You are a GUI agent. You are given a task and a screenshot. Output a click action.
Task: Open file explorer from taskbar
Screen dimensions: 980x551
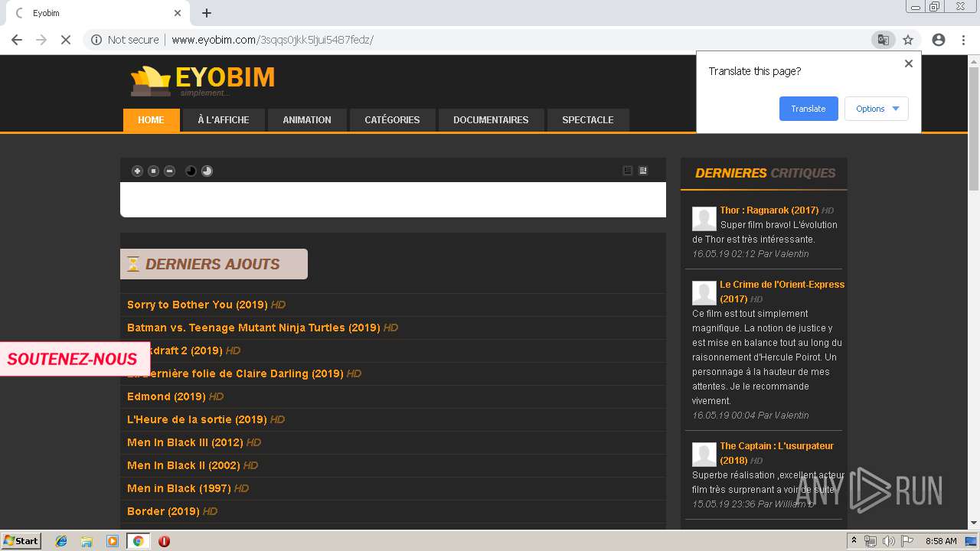point(87,541)
